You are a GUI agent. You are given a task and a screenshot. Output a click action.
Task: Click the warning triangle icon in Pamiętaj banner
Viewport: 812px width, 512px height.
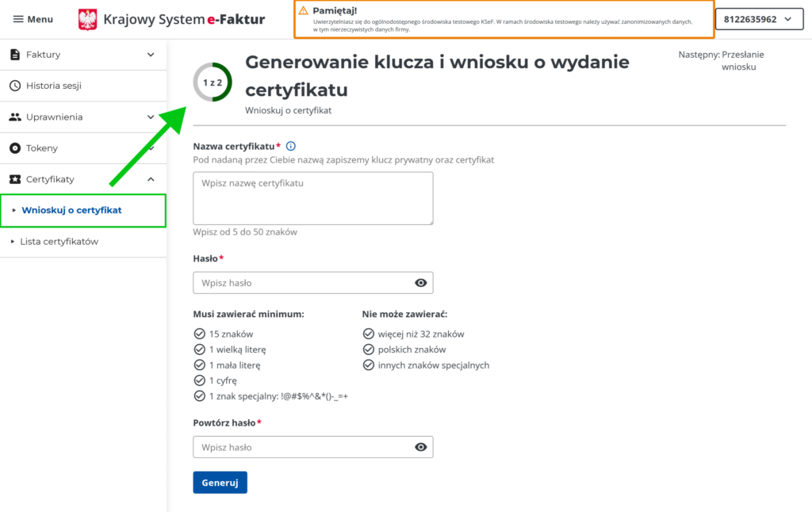click(303, 10)
